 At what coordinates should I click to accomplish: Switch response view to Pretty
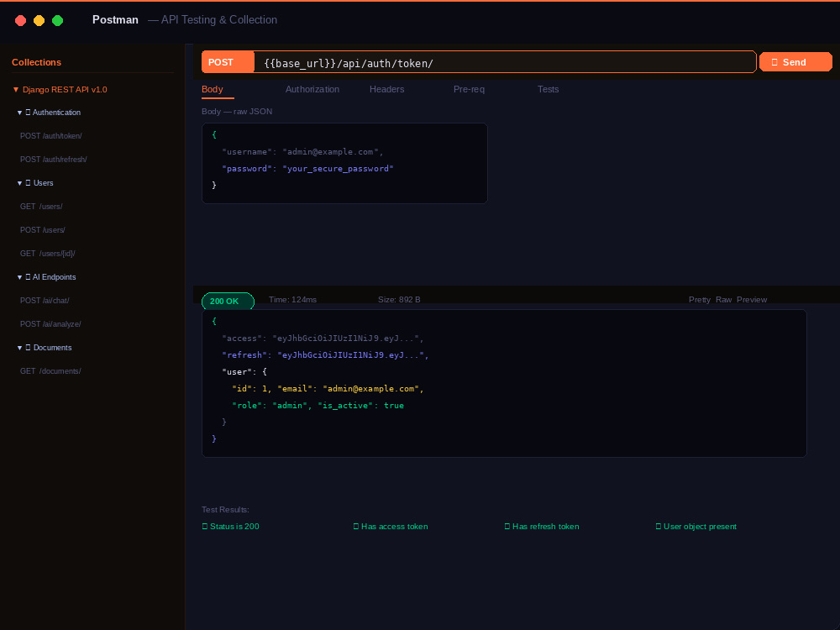(700, 300)
